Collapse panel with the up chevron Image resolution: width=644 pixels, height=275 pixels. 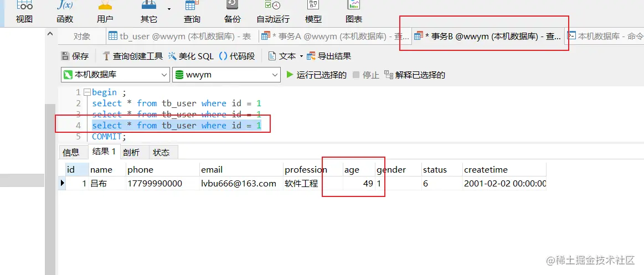[x=50, y=34]
